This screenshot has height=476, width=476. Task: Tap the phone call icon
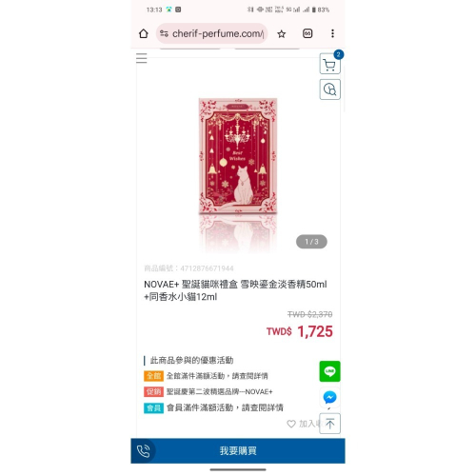click(143, 451)
